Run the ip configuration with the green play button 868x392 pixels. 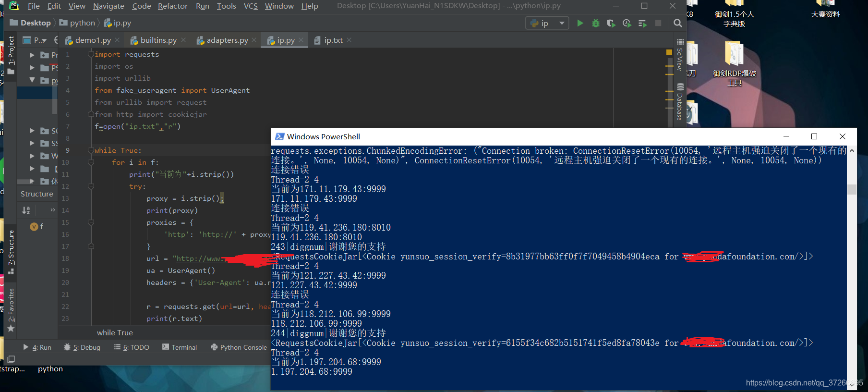(x=580, y=23)
